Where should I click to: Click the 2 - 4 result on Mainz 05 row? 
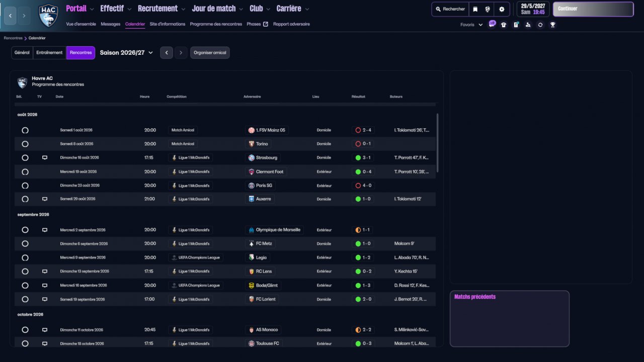tap(363, 130)
